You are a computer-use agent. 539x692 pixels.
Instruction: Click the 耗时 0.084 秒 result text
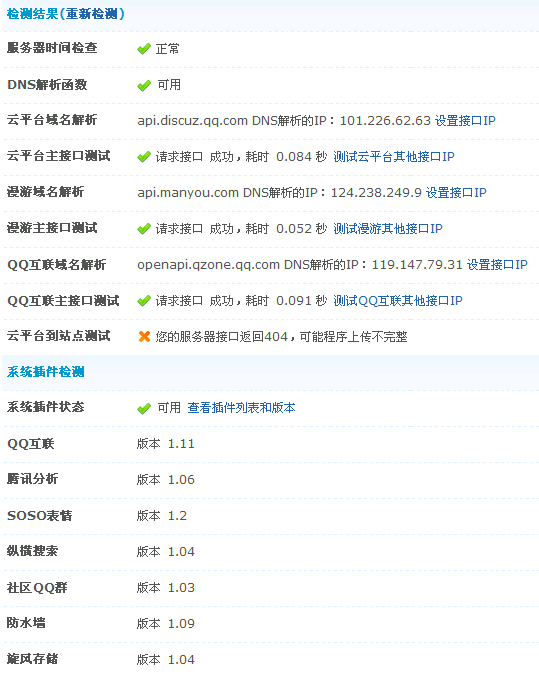click(x=286, y=157)
